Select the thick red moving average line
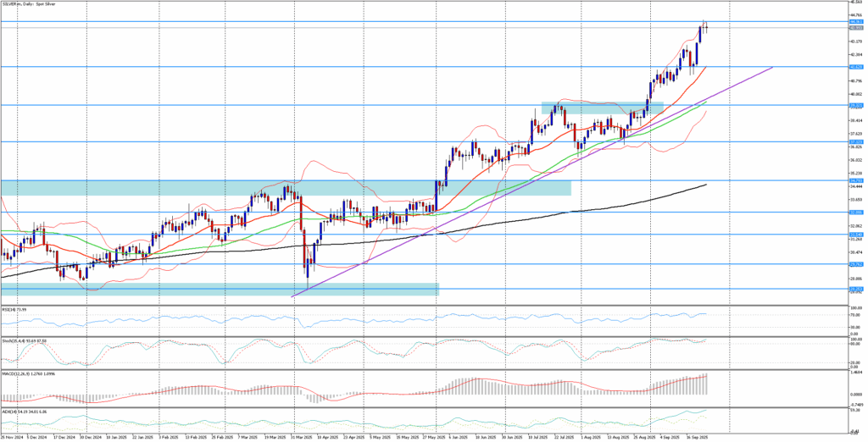 coord(678,93)
